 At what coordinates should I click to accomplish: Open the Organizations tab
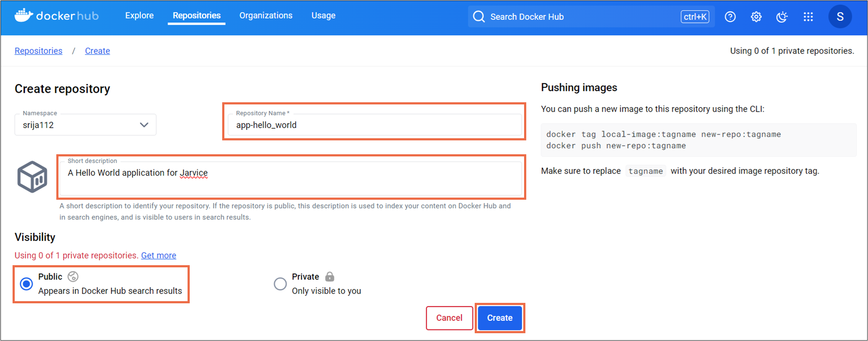click(266, 16)
